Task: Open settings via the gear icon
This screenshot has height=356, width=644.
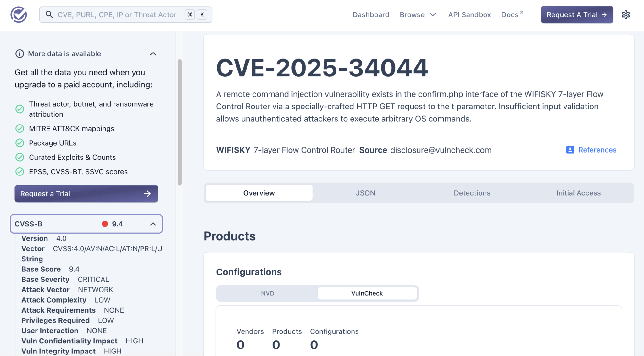Action: coord(625,15)
